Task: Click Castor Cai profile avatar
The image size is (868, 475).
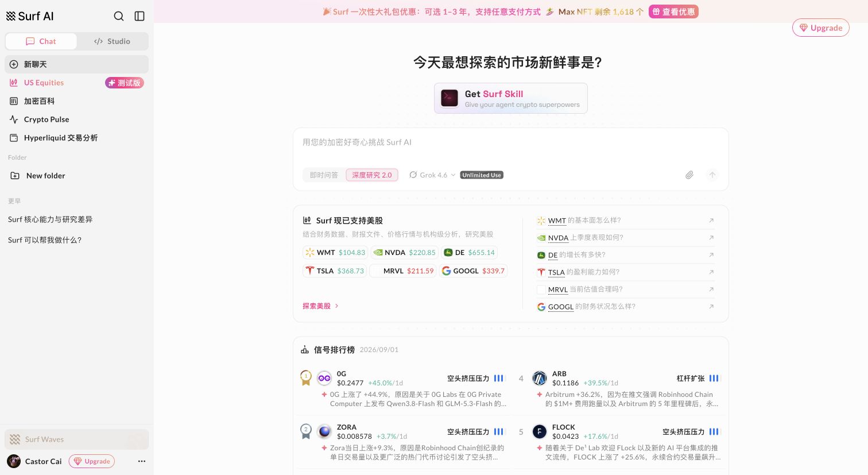Action: coord(14,461)
